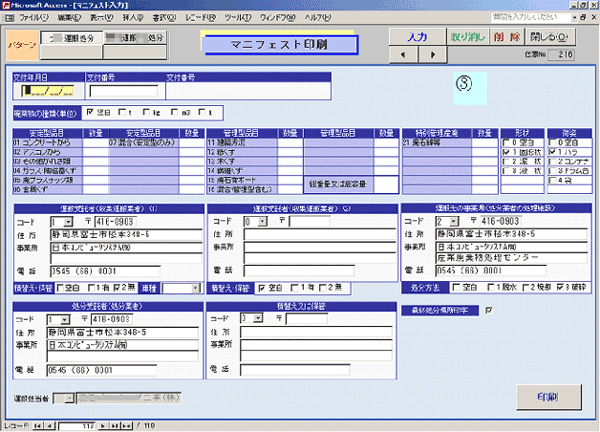Check 2 コンテナ checkbox under 荷姿
The image size is (600, 432).
click(552, 161)
